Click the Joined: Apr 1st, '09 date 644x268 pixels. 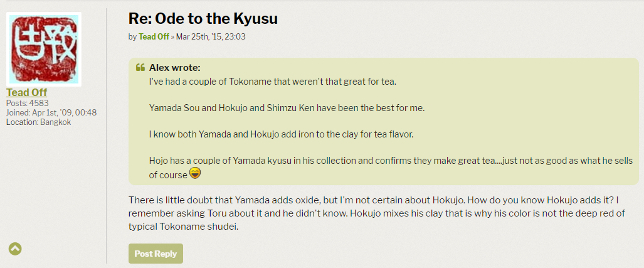coord(51,112)
